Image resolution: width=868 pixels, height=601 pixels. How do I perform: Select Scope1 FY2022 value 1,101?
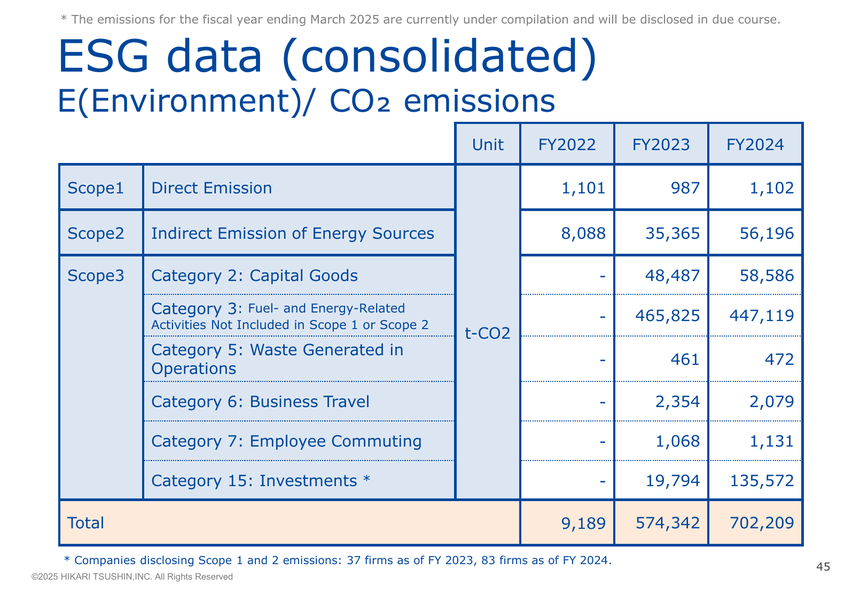pyautogui.click(x=583, y=188)
